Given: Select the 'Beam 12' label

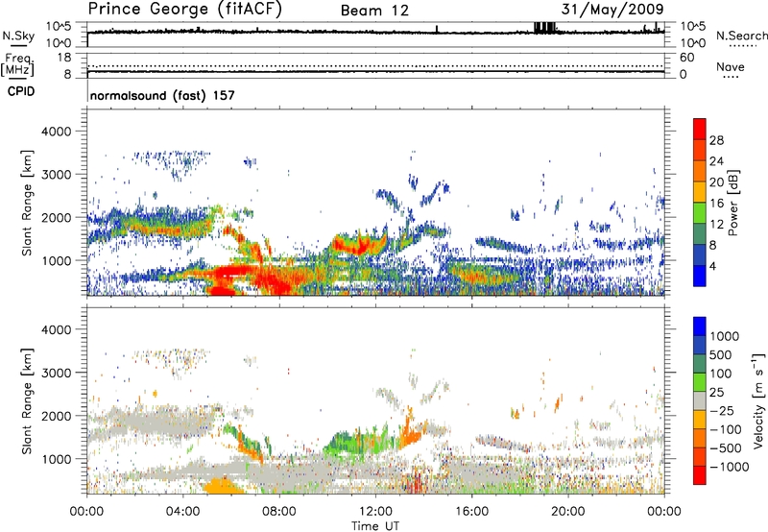Looking at the screenshot, I should [x=374, y=11].
